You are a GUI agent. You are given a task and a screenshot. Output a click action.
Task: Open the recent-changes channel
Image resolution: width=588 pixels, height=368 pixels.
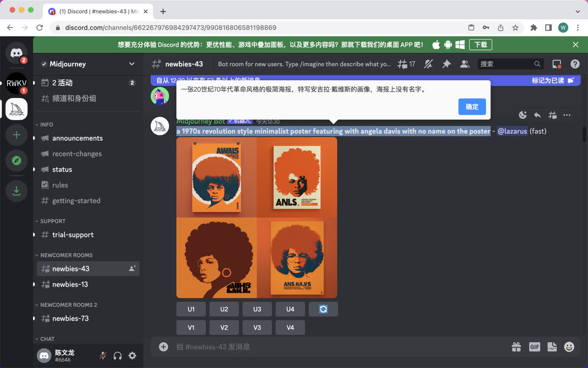click(88, 154)
